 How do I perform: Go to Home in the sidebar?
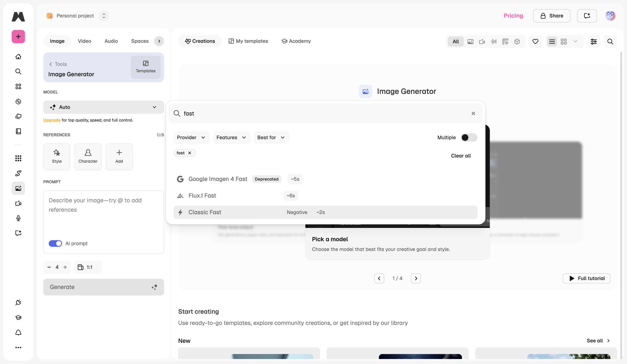[18, 57]
